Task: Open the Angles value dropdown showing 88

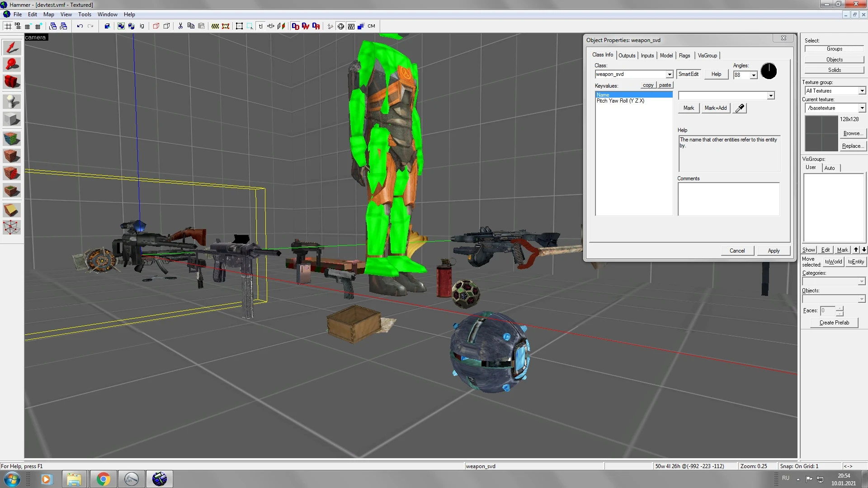Action: pyautogui.click(x=754, y=75)
